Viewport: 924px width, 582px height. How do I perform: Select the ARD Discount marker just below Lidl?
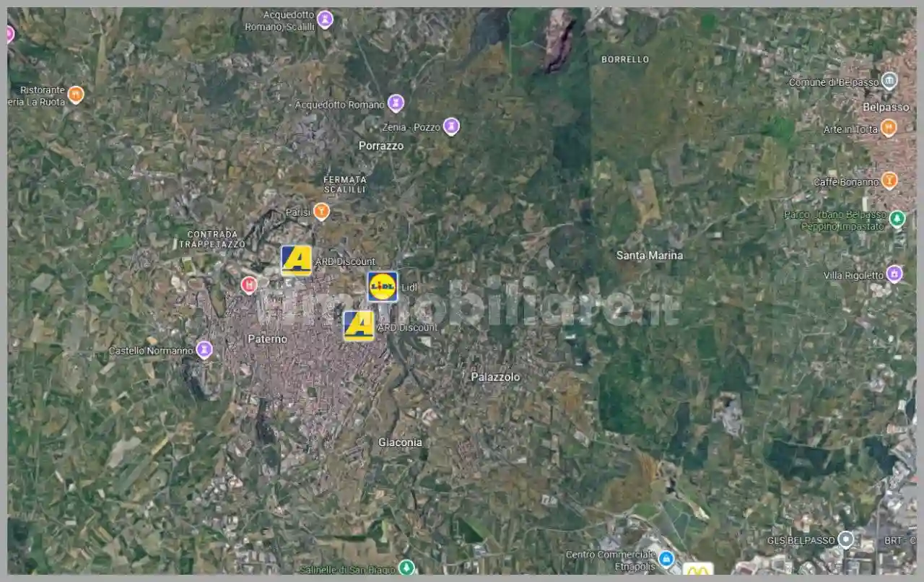359,326
